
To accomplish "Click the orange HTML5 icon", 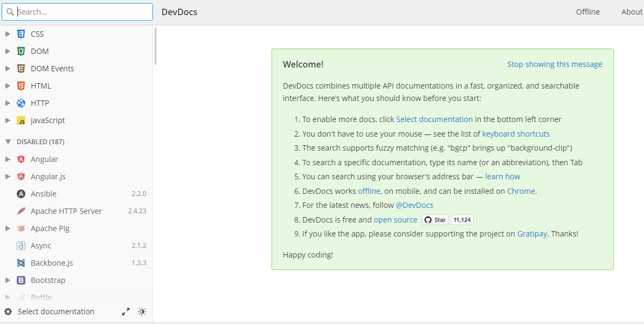I will click(21, 86).
